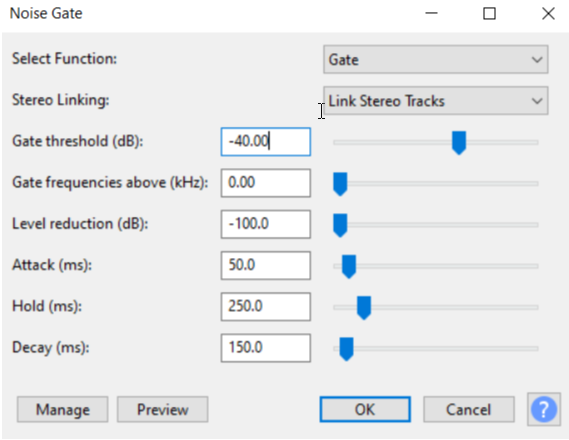Viewport: 569px width, 440px height.
Task: Click the Gate threshold slider handle
Action: (x=459, y=143)
